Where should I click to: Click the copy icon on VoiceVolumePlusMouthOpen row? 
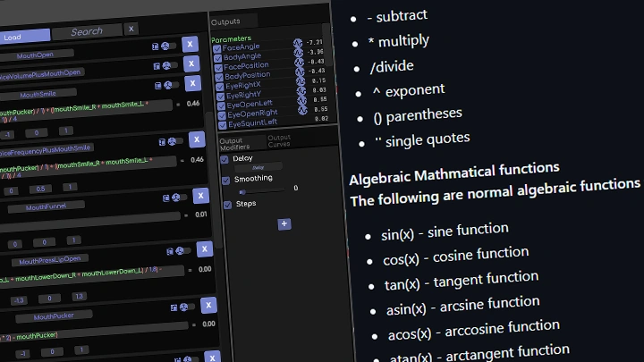(157, 66)
